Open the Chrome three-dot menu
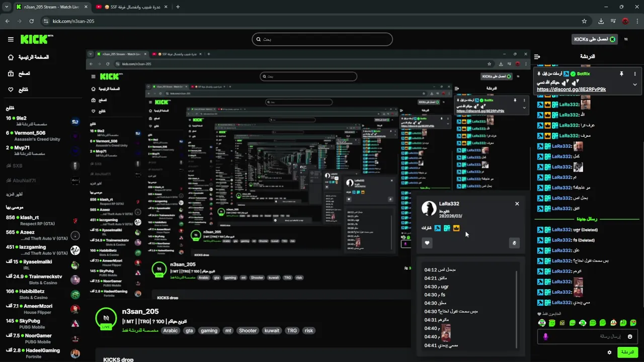 coord(637,21)
